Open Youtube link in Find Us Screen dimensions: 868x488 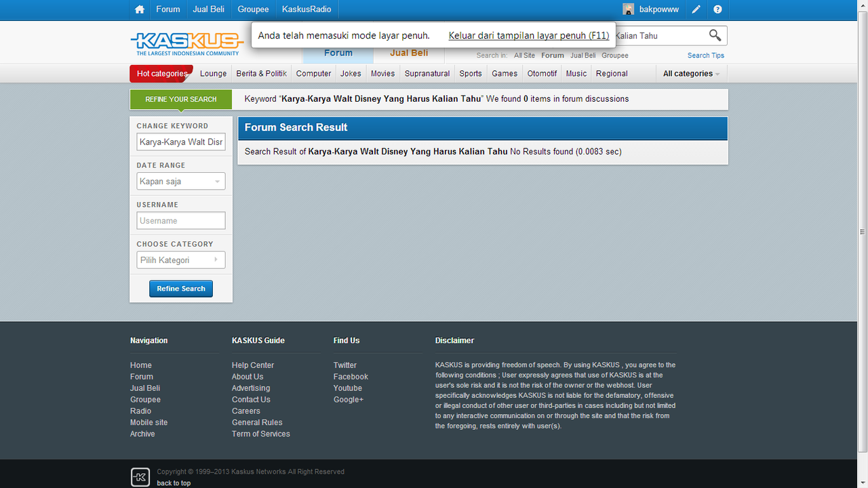click(348, 388)
